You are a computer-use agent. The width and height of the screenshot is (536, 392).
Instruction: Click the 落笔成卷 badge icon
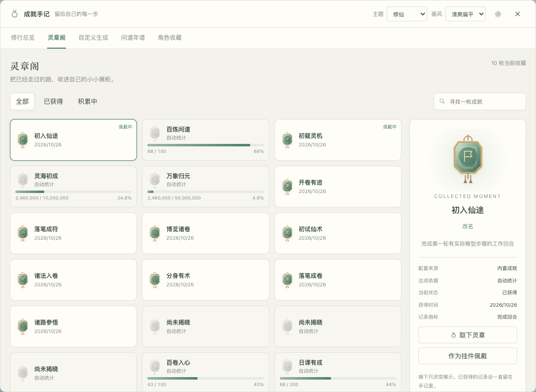[x=287, y=279]
